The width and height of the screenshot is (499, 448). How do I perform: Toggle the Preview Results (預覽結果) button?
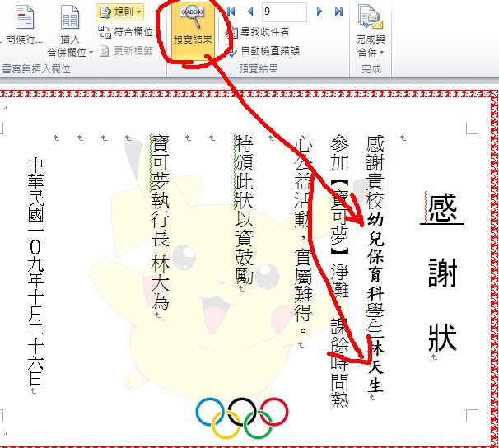click(193, 30)
